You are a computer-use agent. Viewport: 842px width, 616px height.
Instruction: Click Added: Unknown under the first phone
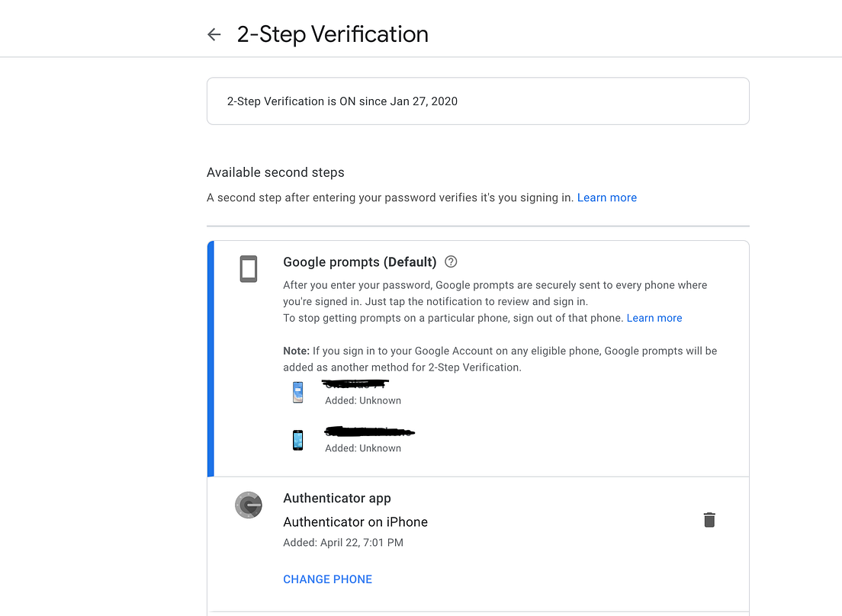pos(363,400)
